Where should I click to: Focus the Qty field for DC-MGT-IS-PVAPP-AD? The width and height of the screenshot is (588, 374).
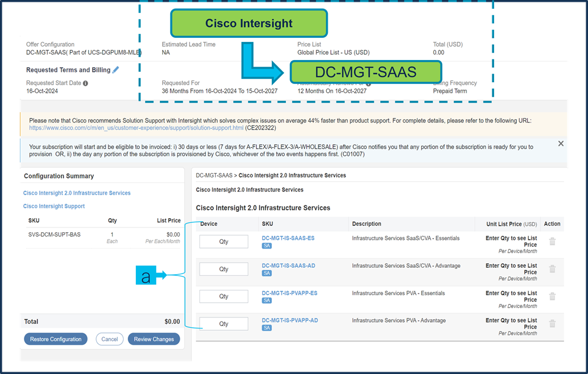(223, 324)
